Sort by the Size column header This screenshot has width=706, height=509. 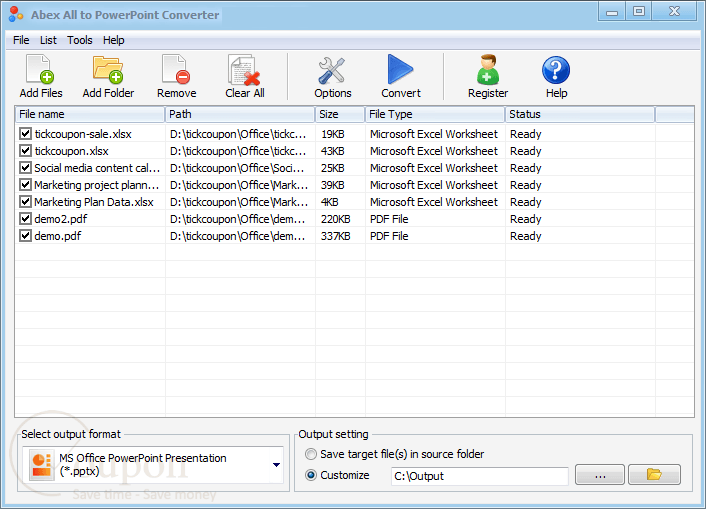point(340,114)
